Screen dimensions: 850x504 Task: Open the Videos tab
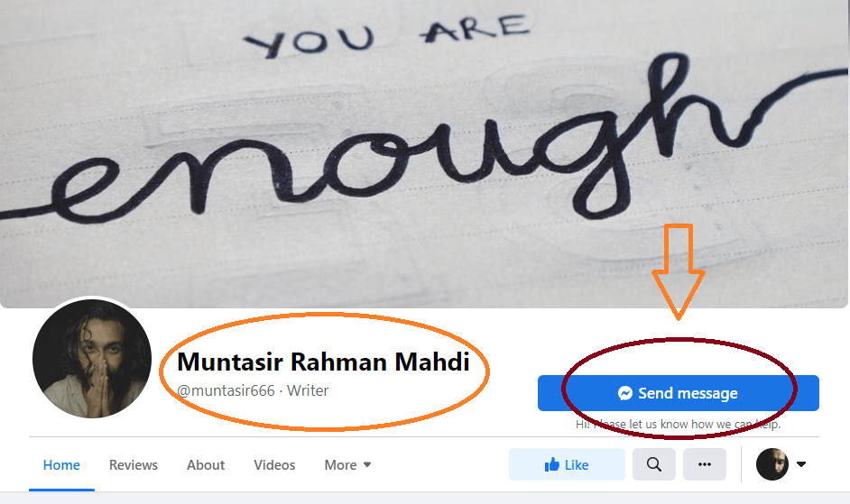[x=274, y=465]
